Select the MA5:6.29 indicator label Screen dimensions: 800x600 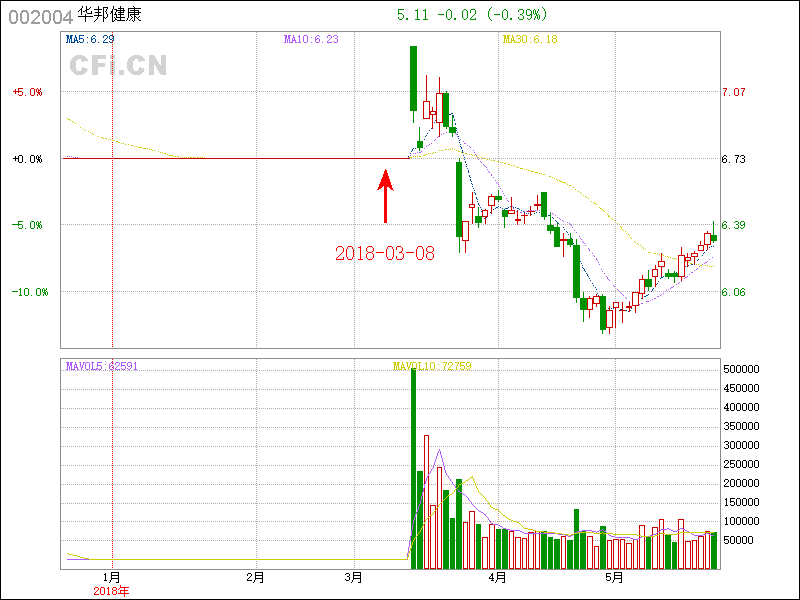(90, 39)
